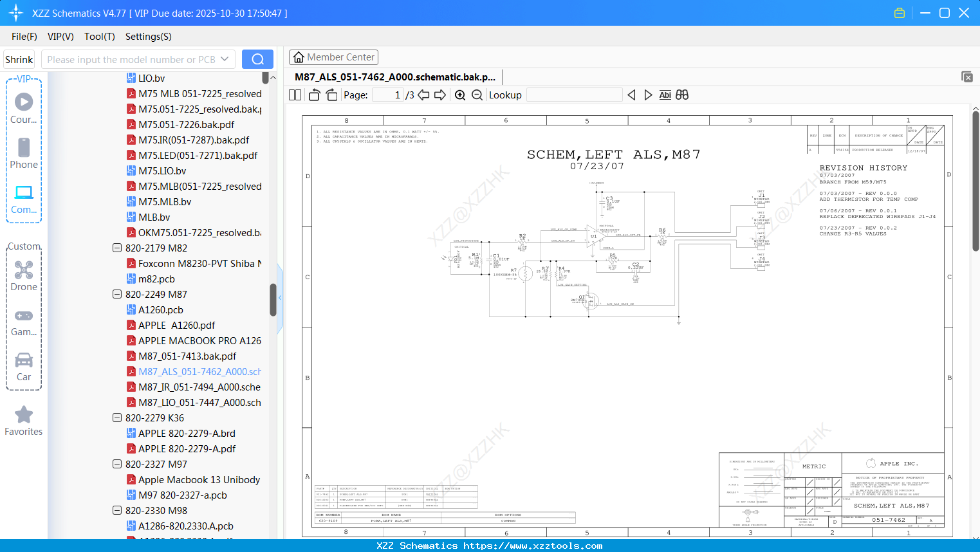980x552 pixels.
Task: Jump to next Lookup result triangle
Action: coord(648,95)
